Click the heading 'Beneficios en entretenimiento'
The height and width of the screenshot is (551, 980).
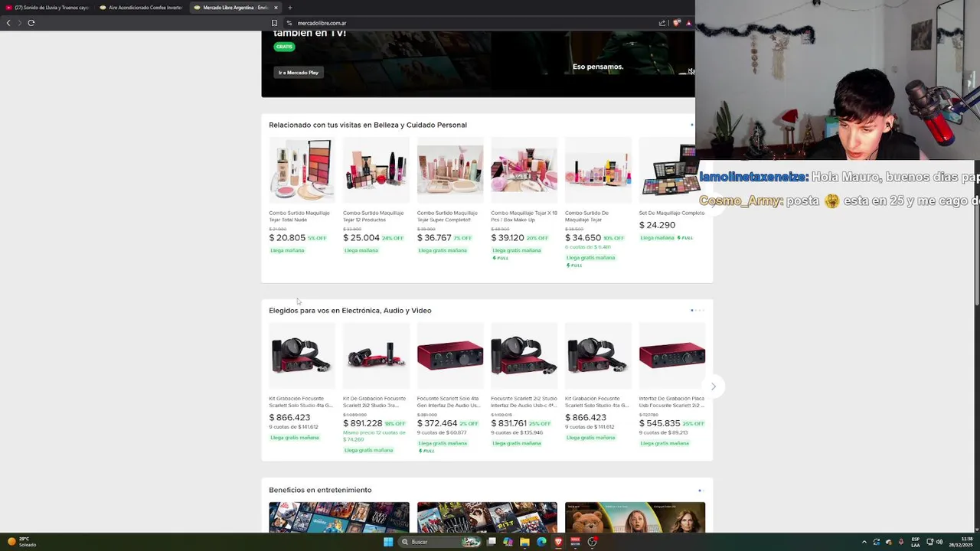(320, 490)
